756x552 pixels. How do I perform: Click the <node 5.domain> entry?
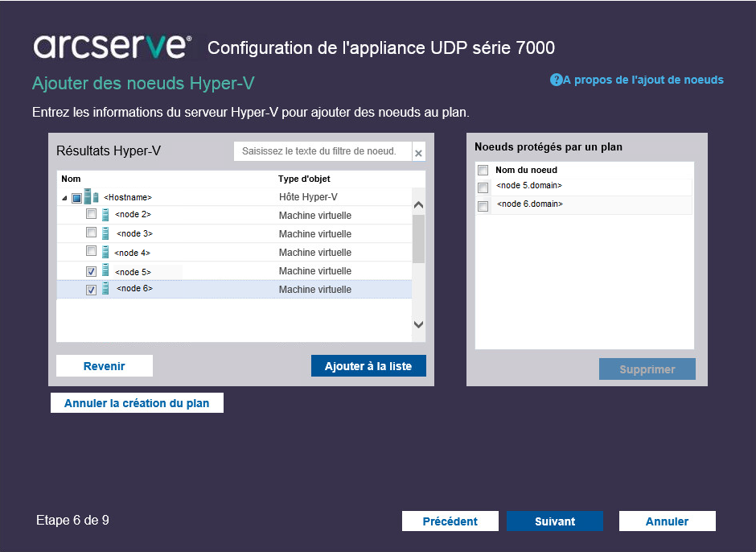tap(529, 186)
